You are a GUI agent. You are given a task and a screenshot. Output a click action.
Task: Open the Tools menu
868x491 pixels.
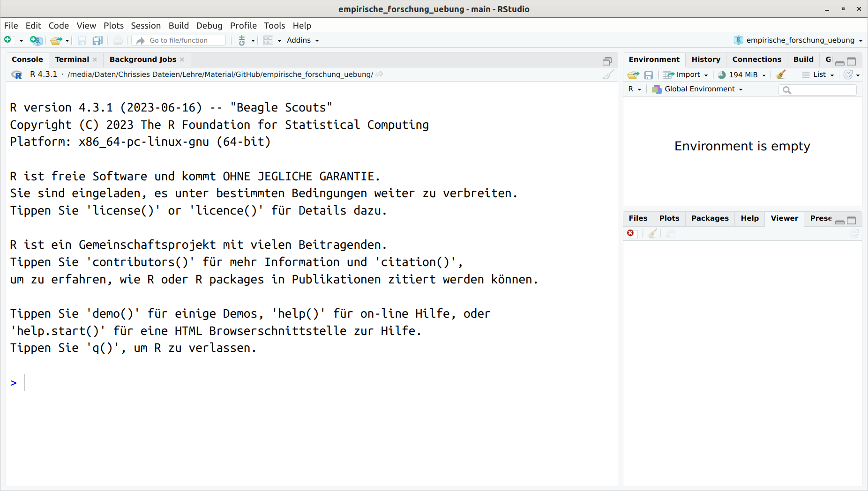coord(274,26)
